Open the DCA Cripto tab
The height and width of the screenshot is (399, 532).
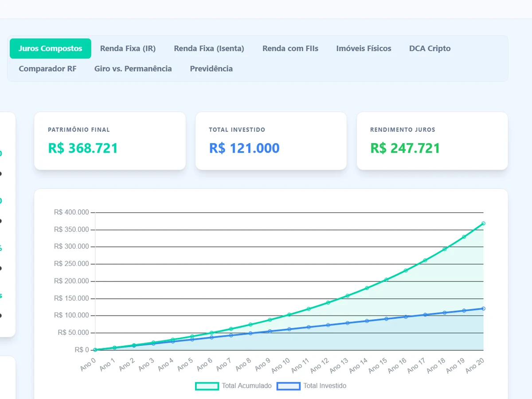coord(430,49)
